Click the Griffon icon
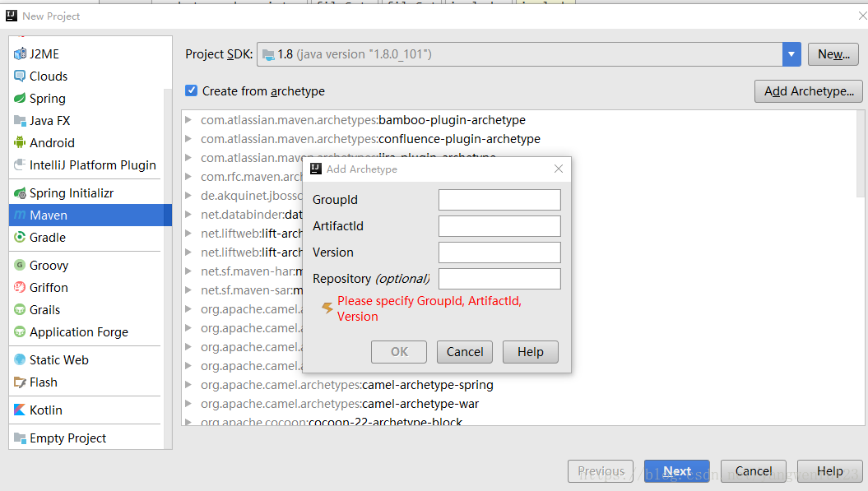Image resolution: width=868 pixels, height=491 pixels. pos(20,287)
